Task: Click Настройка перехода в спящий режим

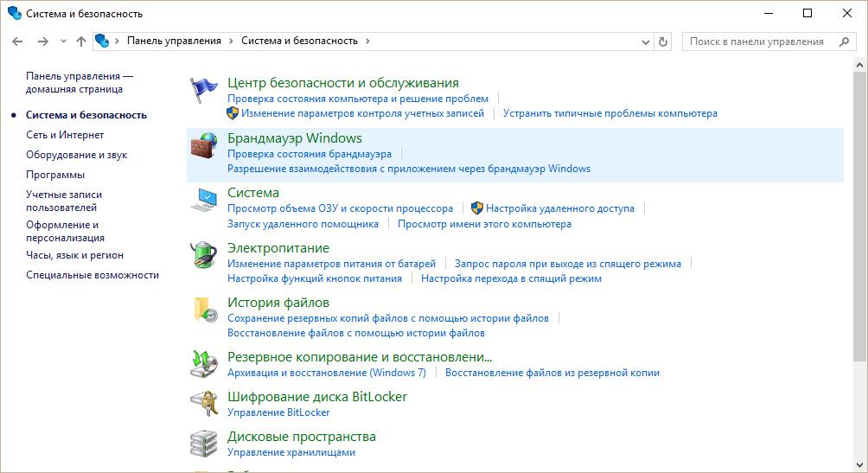Action: point(511,278)
